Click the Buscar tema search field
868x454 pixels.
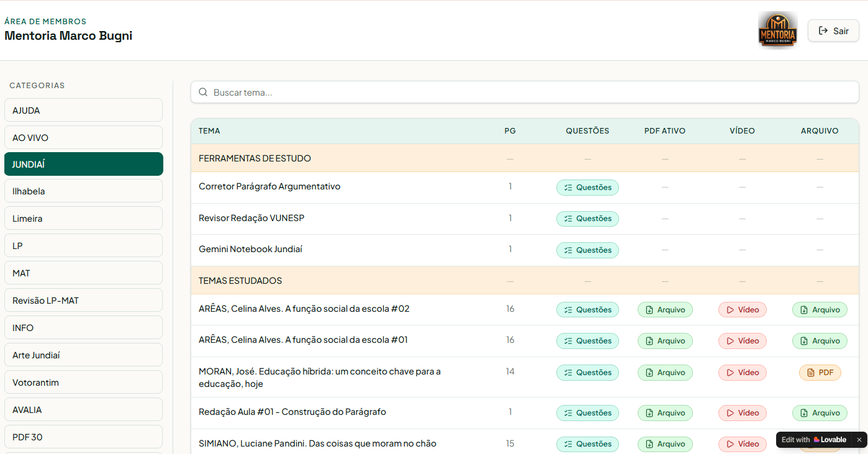click(525, 92)
